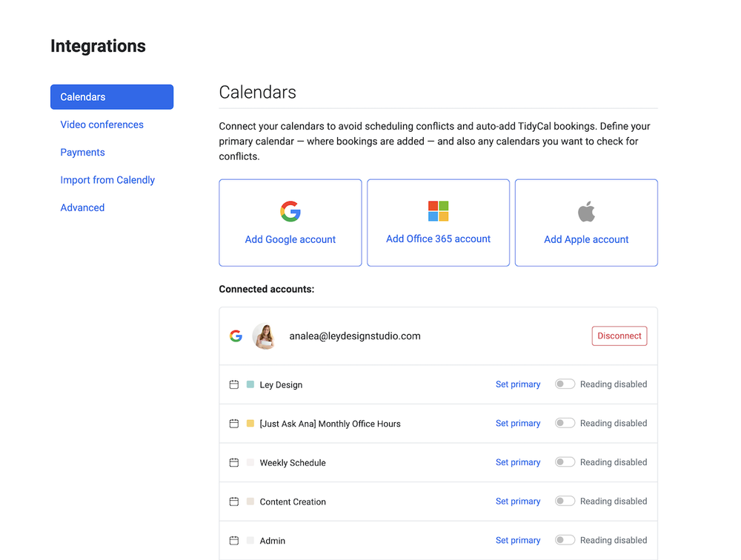The width and height of the screenshot is (741, 560).
Task: Click the calendar icon beside Content Creation
Action: tap(234, 501)
